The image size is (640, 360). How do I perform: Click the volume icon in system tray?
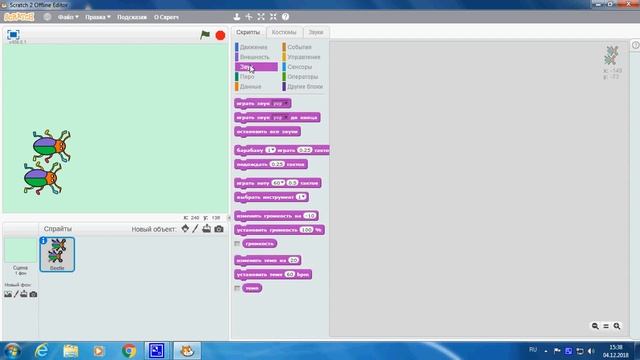click(591, 351)
